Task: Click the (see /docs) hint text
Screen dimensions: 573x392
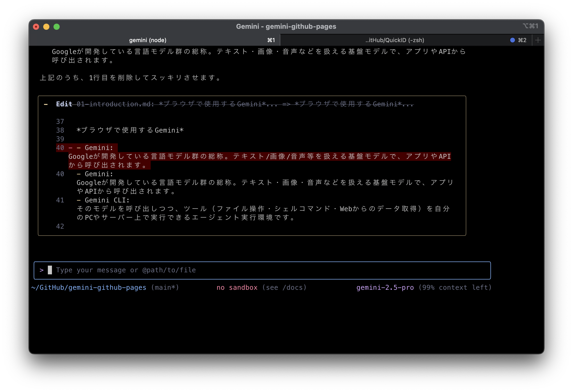Action: point(284,287)
